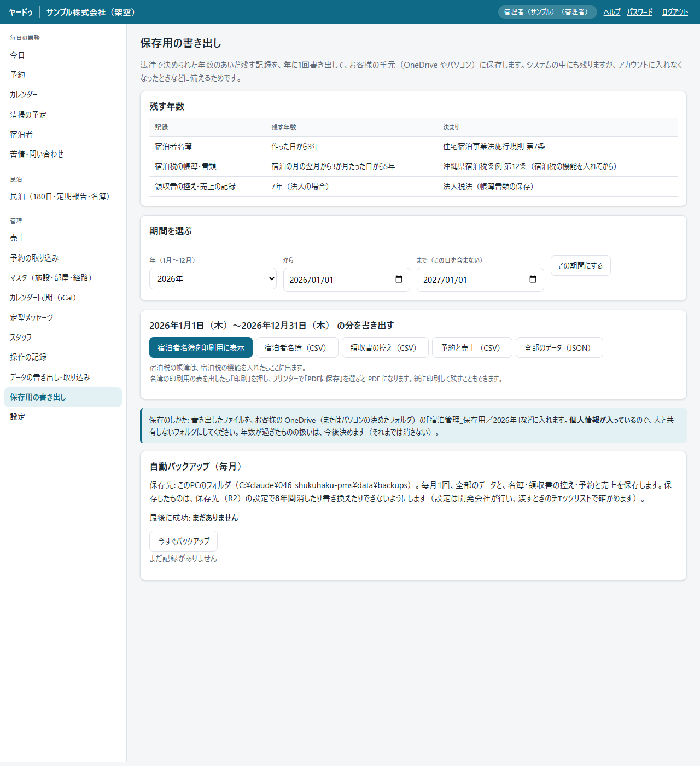Click 宿泊者名簿を印刷用に表示 button

click(x=201, y=347)
